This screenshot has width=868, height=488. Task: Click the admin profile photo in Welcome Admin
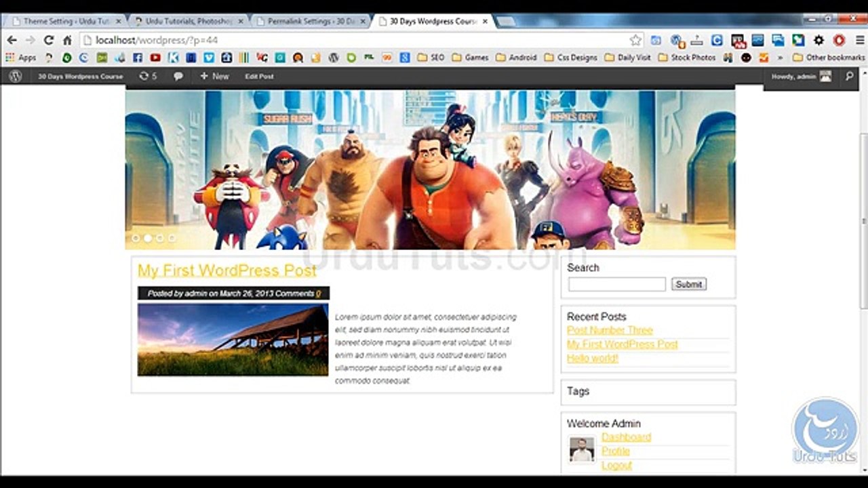click(582, 450)
